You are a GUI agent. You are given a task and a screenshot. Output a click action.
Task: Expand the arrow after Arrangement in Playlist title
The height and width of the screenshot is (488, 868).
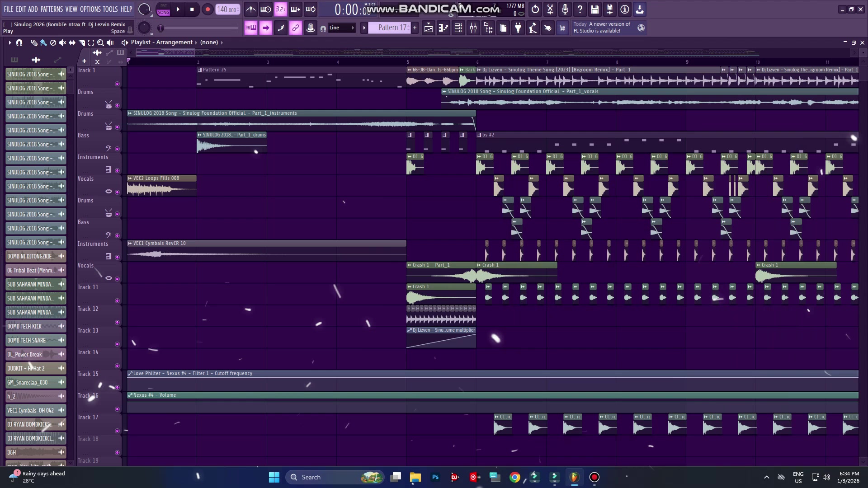click(x=196, y=42)
